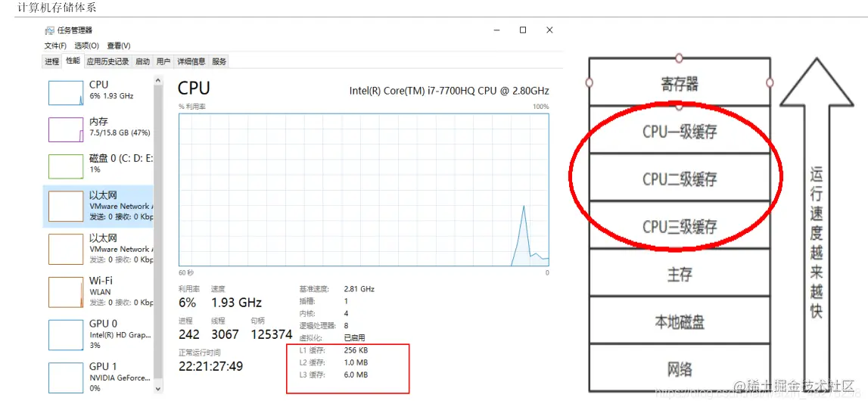
Task: Click the 已启用 virtualization value
Action: (354, 338)
